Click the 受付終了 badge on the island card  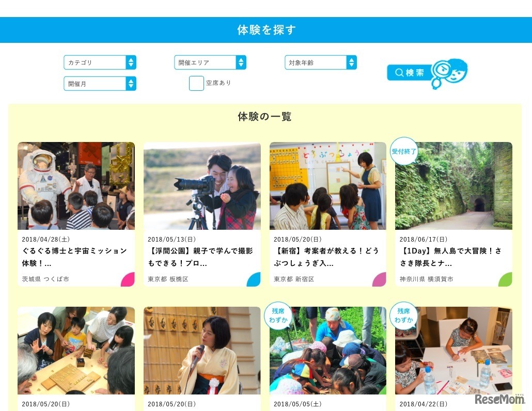tap(404, 151)
